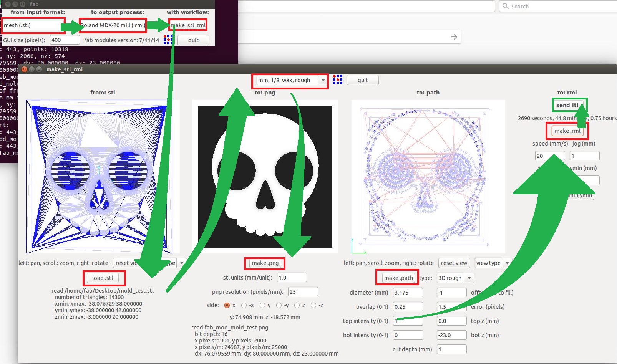Click the toolpath preview image
This screenshot has width=617, height=364.
428,177
